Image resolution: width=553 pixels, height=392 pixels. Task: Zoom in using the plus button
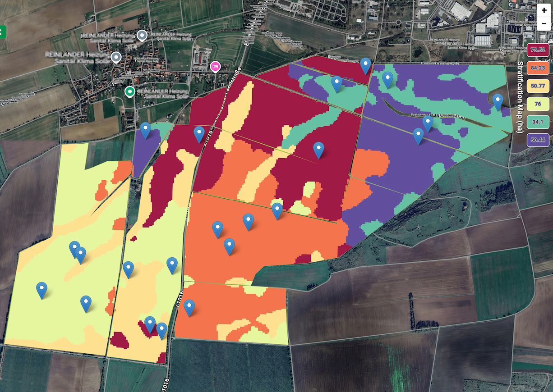(544, 10)
